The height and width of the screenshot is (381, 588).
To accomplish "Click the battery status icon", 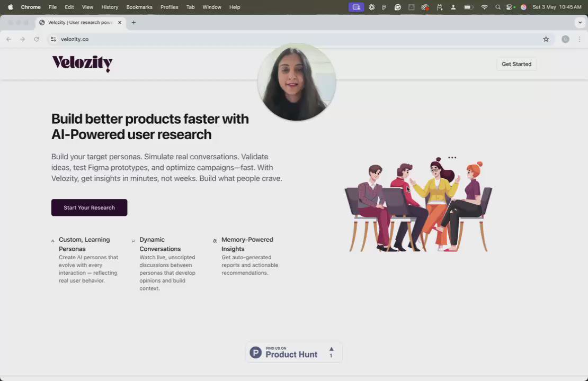I will pos(468,7).
